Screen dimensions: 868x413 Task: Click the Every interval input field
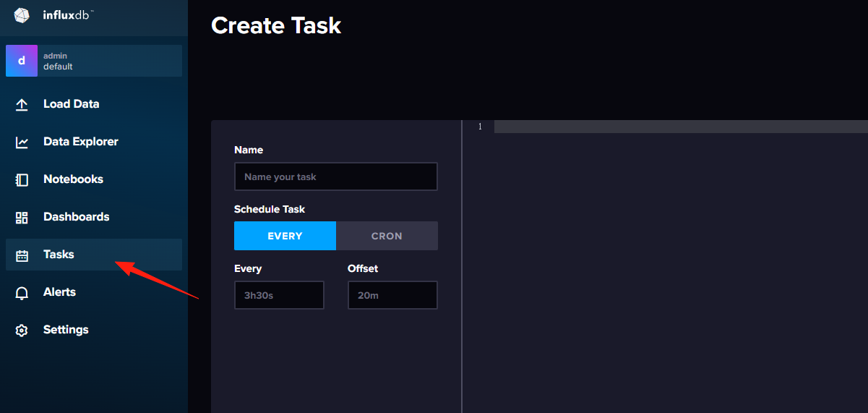click(x=279, y=295)
